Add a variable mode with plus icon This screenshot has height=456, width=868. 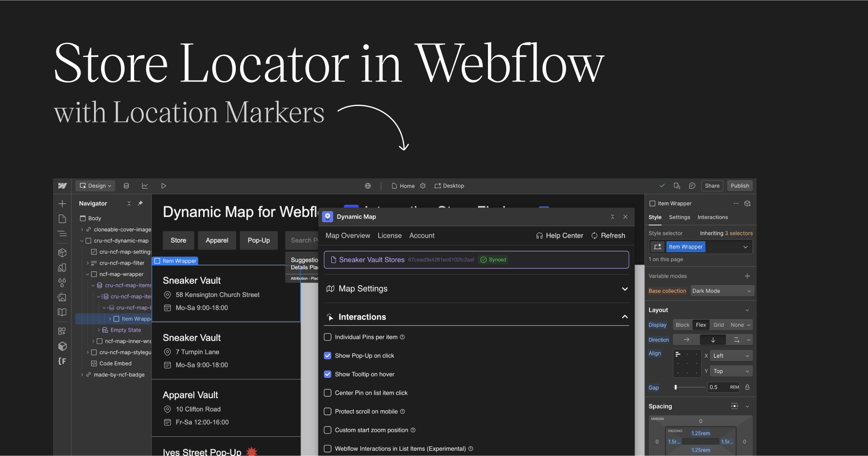[747, 276]
